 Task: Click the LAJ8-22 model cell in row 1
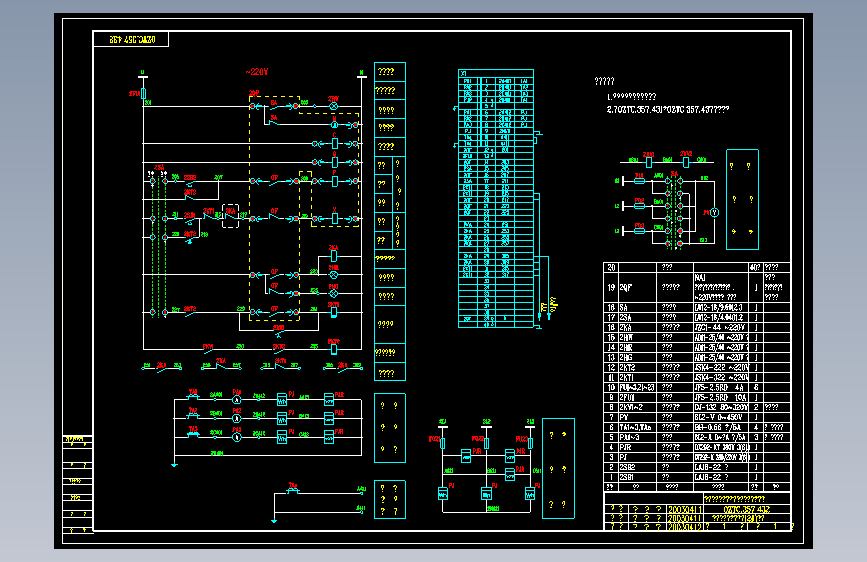point(720,477)
